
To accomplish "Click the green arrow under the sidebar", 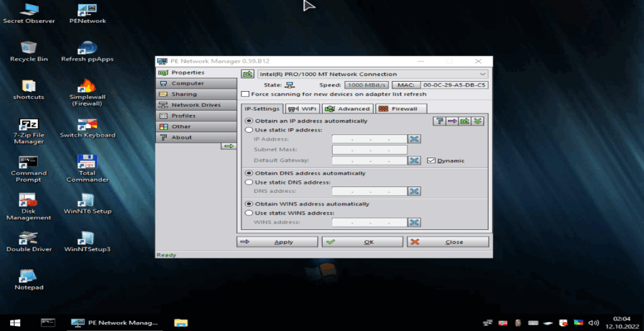I will pyautogui.click(x=229, y=146).
